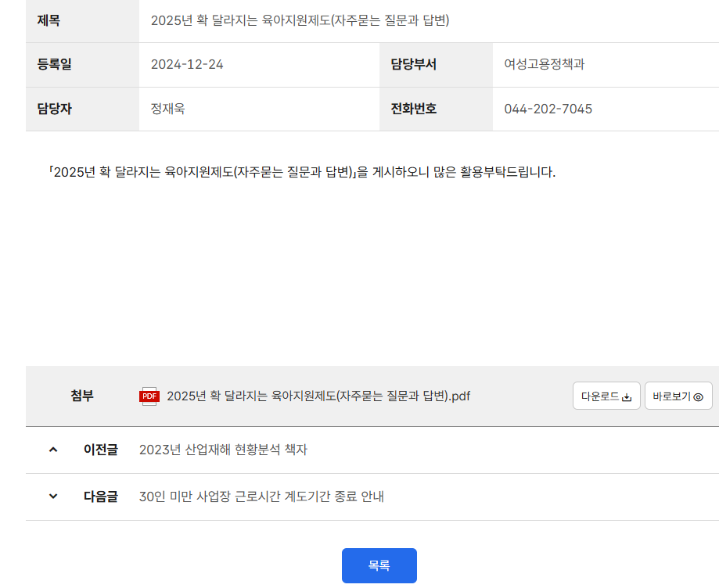
Task: Click the blue 목록 list button
Action: (x=379, y=565)
